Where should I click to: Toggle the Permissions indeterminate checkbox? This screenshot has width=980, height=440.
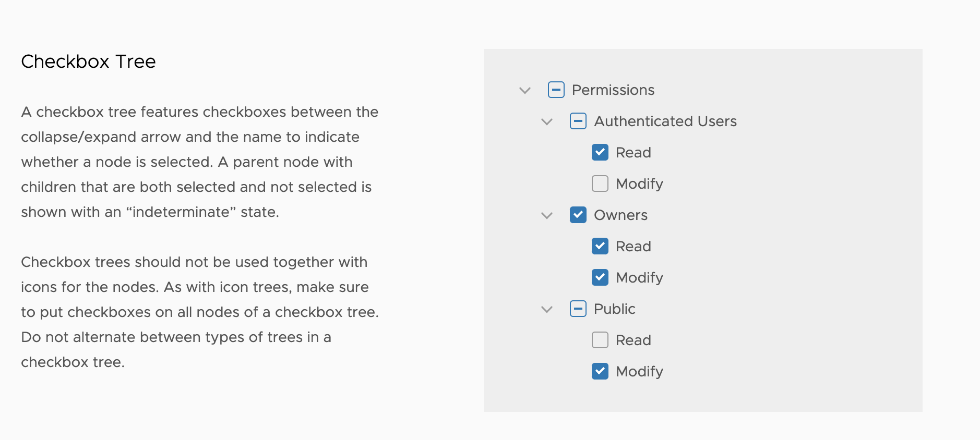[556, 90]
